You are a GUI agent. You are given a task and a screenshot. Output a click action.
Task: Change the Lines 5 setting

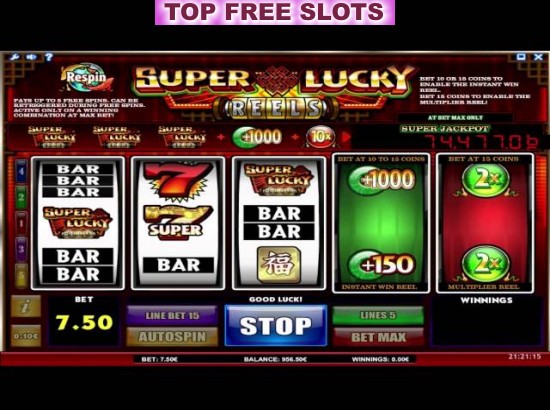coord(378,315)
